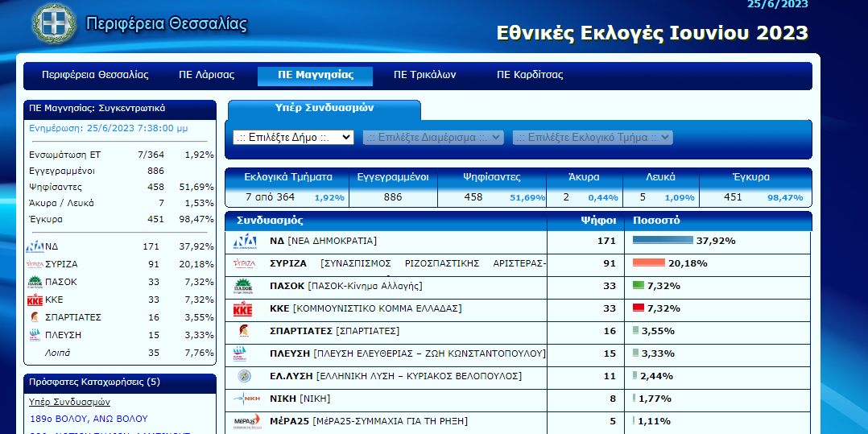Click the ΝΙΚΗ party logo in table
868x434 pixels.
coord(244,399)
